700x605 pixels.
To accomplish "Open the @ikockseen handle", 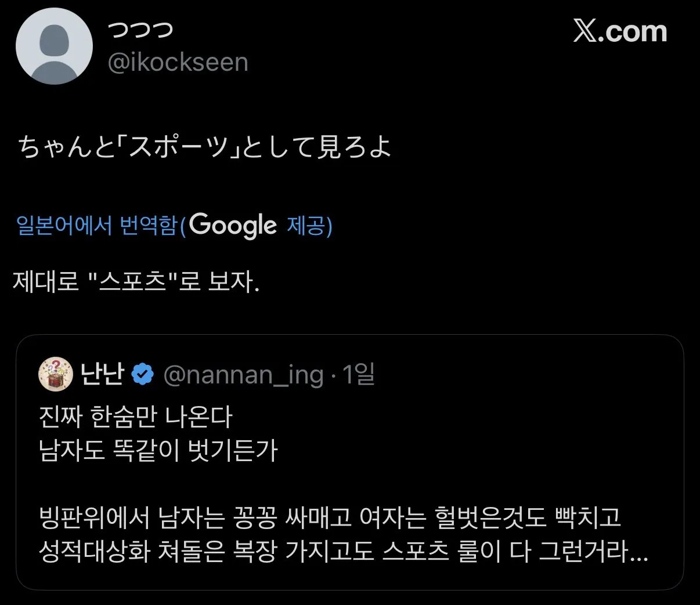I will pos(178,62).
